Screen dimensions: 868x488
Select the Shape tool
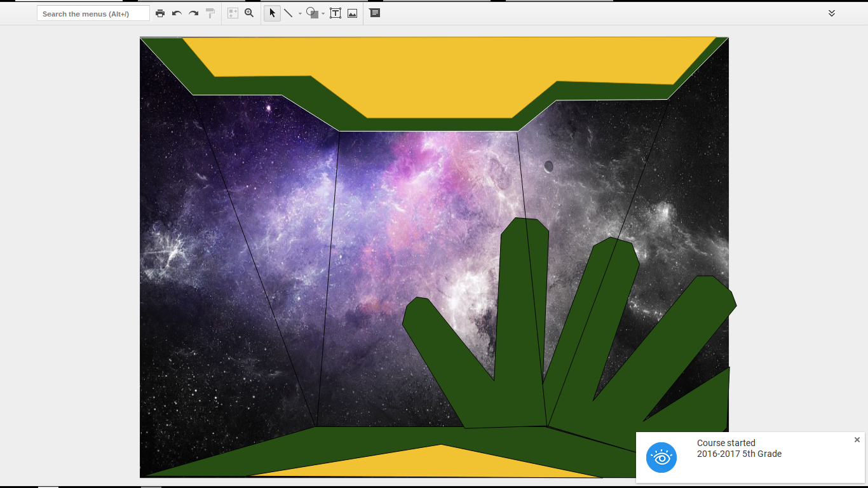point(312,13)
